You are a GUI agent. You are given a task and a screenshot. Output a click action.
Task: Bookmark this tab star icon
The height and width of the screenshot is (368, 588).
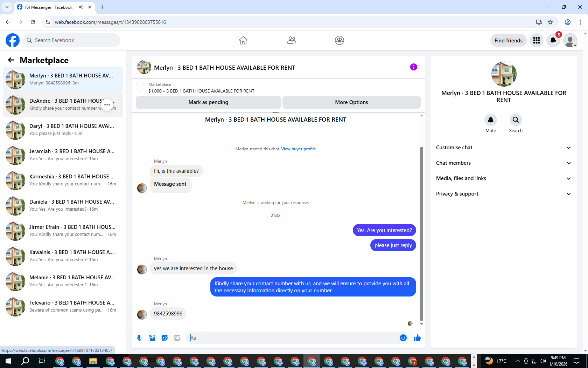pyautogui.click(x=550, y=22)
